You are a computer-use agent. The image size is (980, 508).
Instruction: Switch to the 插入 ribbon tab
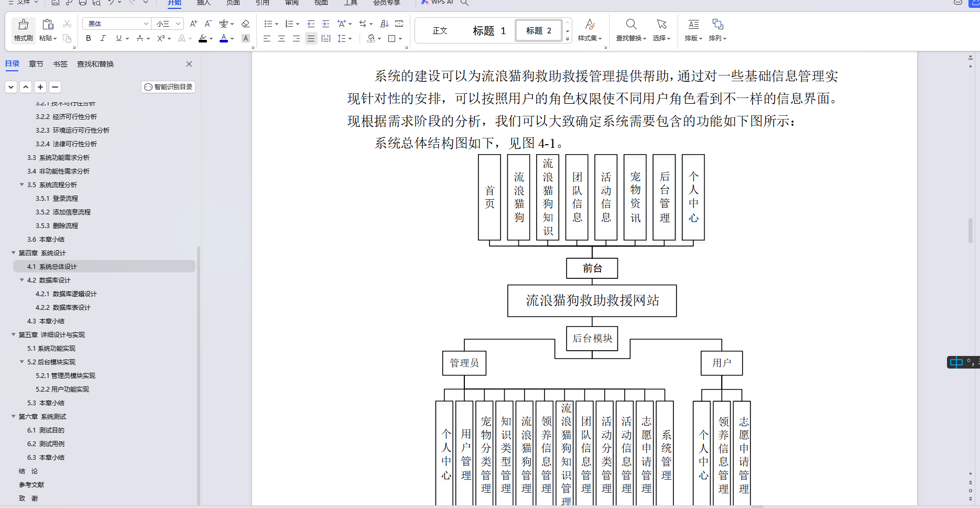point(203,4)
